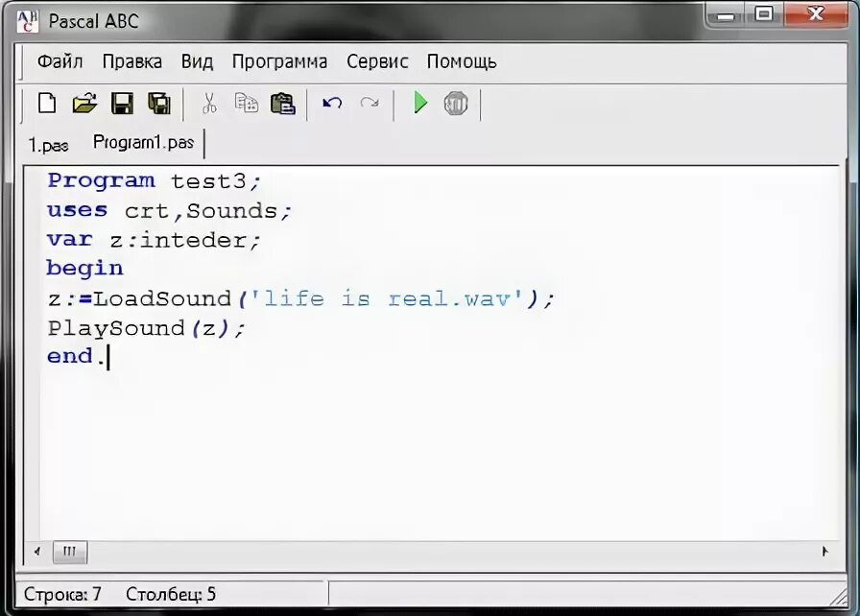Click 'crt' in the uses line
The height and width of the screenshot is (616, 860).
pyautogui.click(x=147, y=211)
